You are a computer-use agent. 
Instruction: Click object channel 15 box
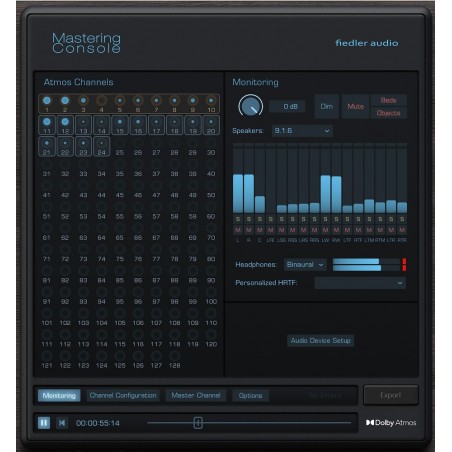coord(120,125)
